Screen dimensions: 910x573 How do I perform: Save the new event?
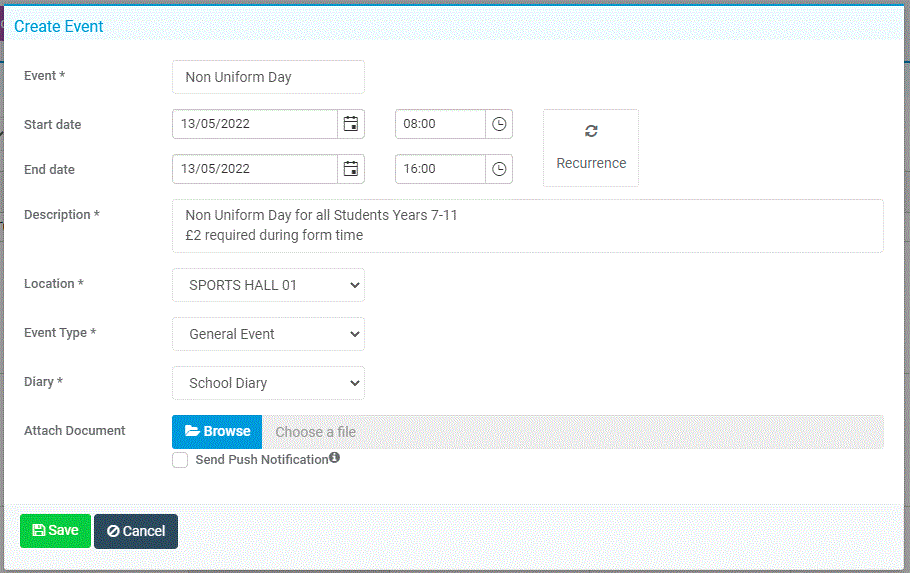pyautogui.click(x=55, y=531)
